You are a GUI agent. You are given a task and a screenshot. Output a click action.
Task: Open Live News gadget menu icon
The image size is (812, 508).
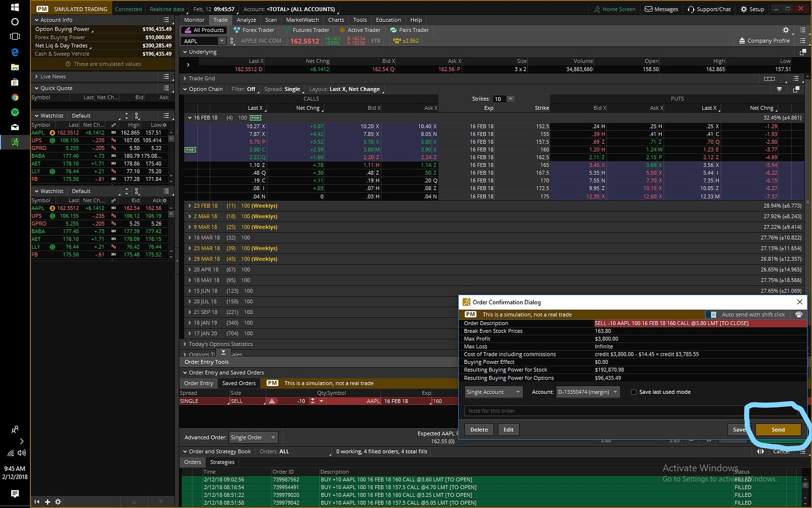pyautogui.click(x=166, y=76)
